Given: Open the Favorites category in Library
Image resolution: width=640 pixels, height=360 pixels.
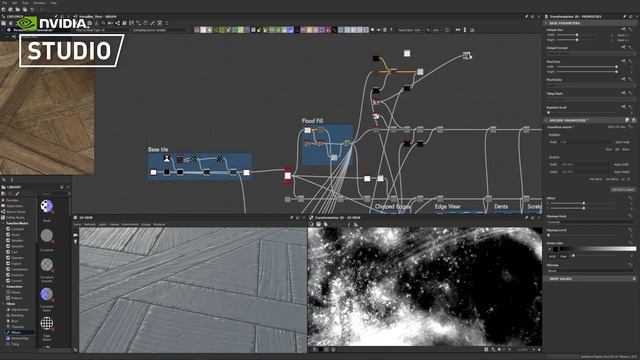Looking at the screenshot, I should (x=12, y=200).
